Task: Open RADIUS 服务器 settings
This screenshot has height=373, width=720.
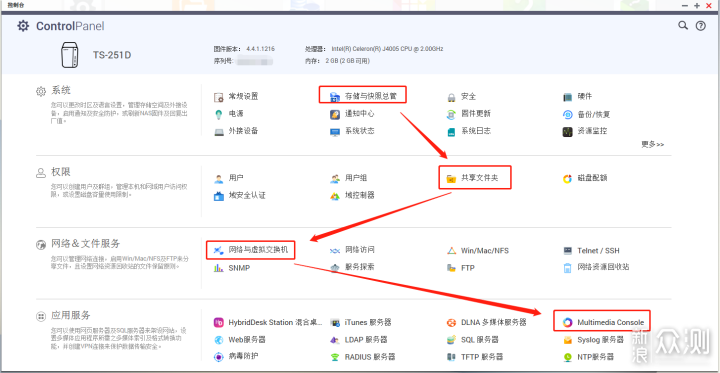Action: (x=362, y=357)
